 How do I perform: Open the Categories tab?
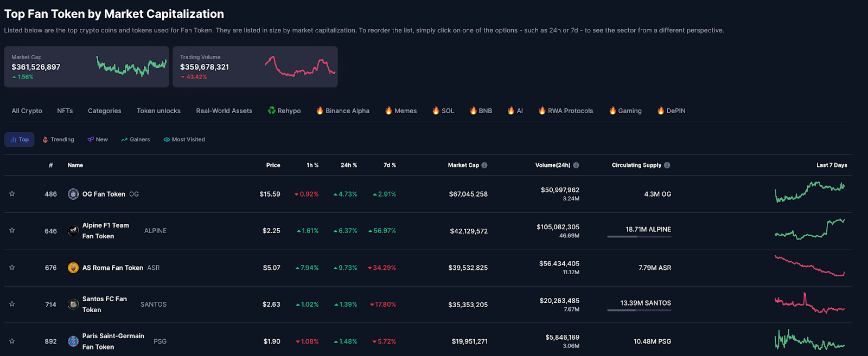tap(105, 111)
